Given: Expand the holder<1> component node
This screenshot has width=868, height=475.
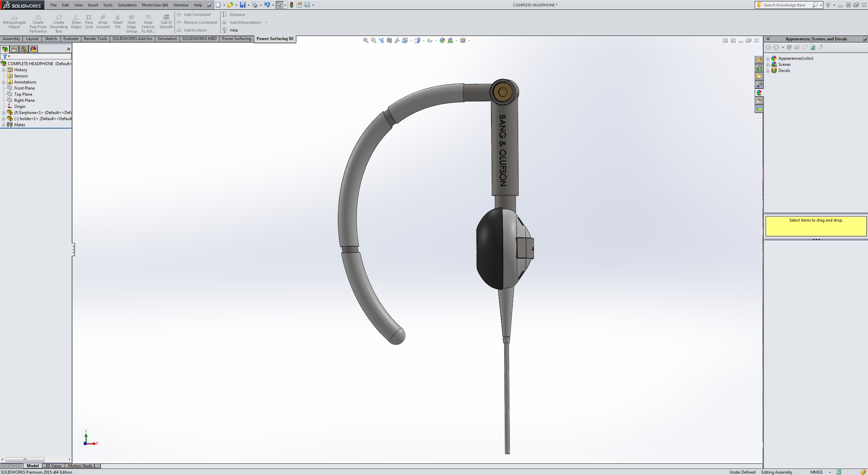Looking at the screenshot, I should coord(3,119).
